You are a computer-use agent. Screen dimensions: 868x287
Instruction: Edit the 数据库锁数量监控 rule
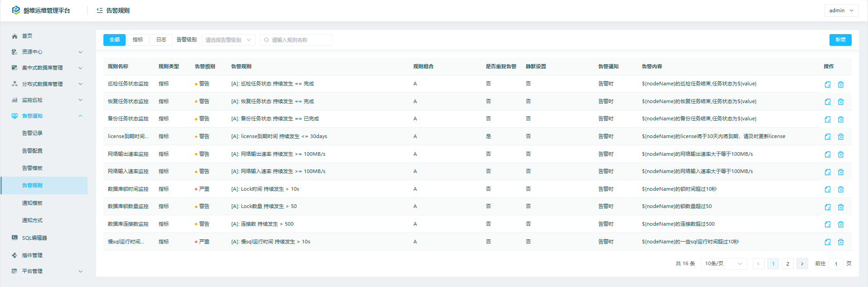point(828,207)
